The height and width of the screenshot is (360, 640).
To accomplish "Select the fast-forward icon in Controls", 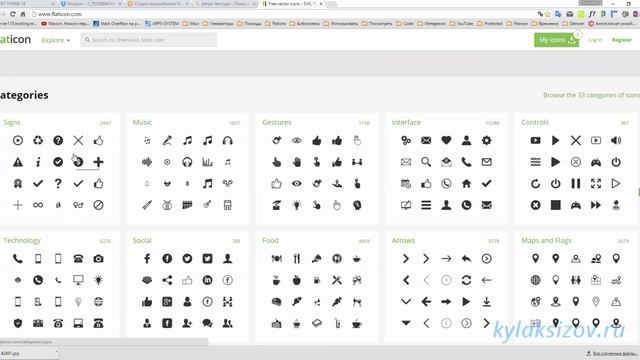I will [596, 205].
